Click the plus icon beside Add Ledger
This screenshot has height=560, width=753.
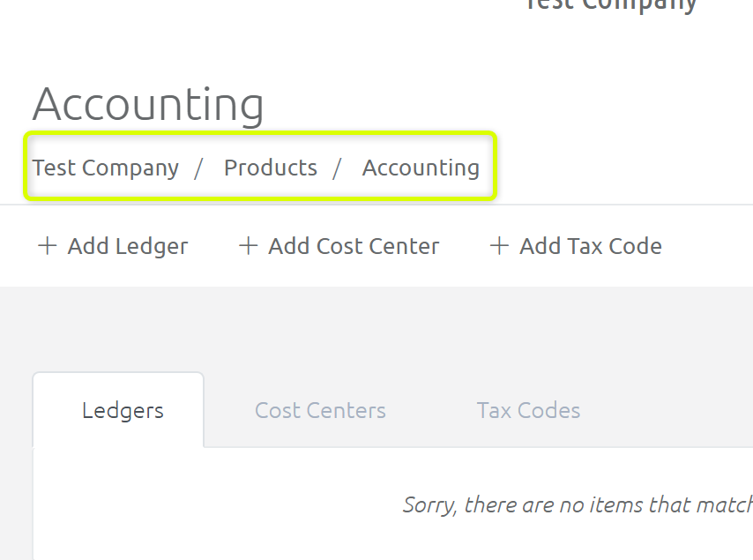(48, 245)
